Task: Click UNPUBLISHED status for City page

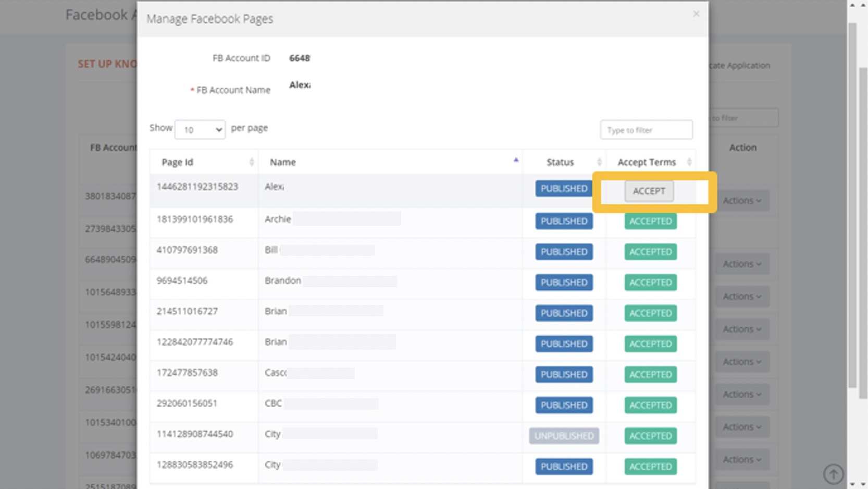Action: tap(563, 436)
